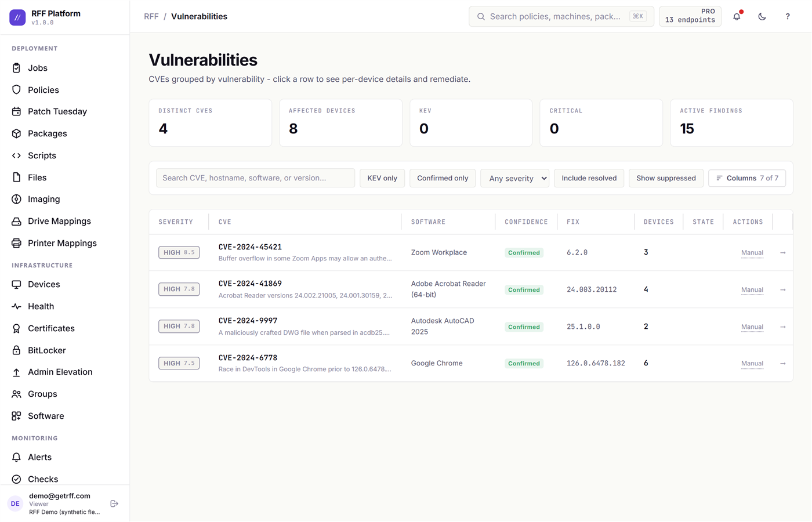Click the global search policies field
The image size is (812, 522).
[561, 16]
